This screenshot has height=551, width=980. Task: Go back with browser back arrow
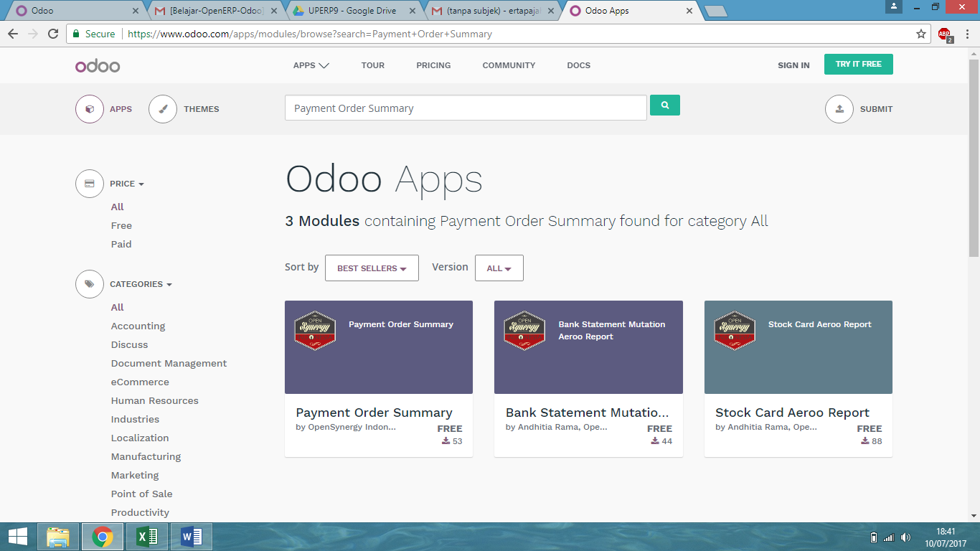(13, 34)
